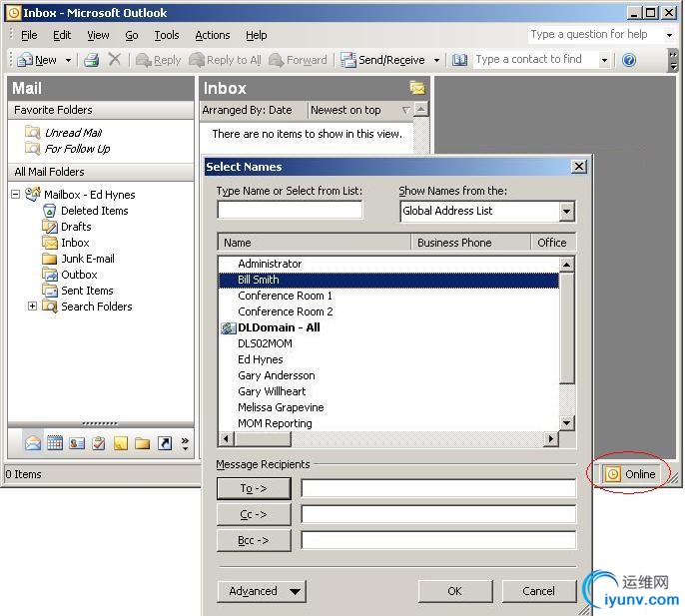This screenshot has height=616, width=685.
Task: Open the Calendar navigation icon
Action: 55,443
